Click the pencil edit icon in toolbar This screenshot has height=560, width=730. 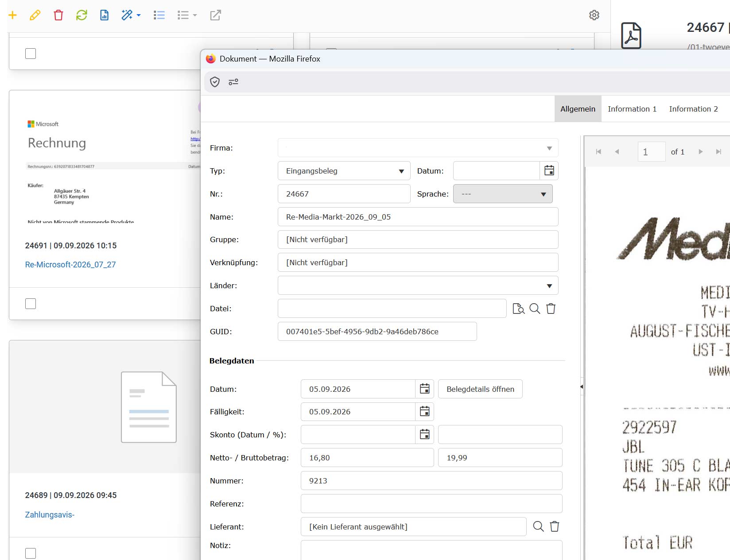35,15
